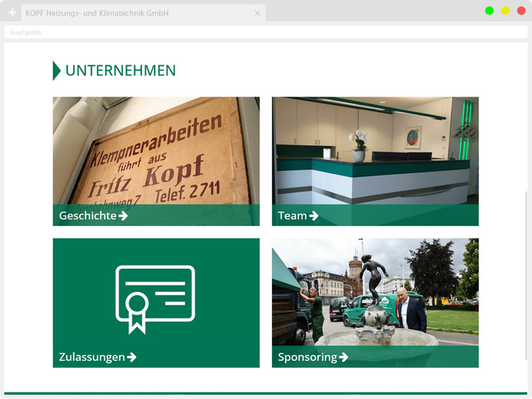The image size is (532, 399).
Task: Click the UNTERNEHMEN section heading
Action: 120,71
